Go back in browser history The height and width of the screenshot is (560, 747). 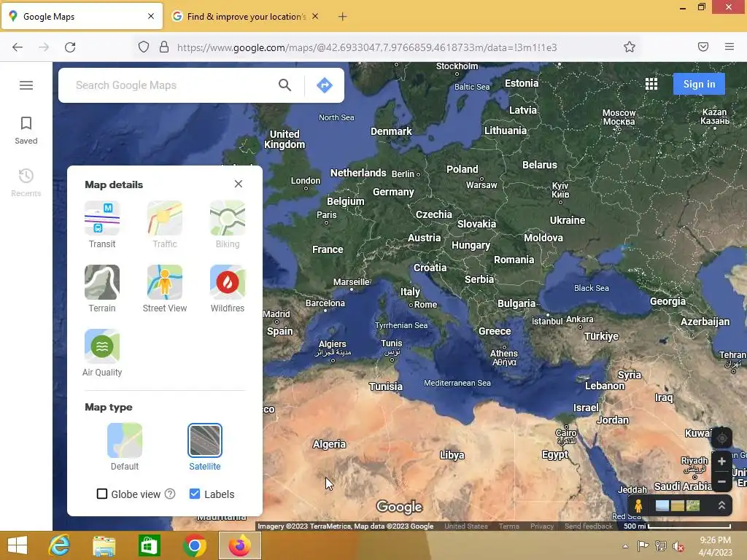[x=18, y=47]
